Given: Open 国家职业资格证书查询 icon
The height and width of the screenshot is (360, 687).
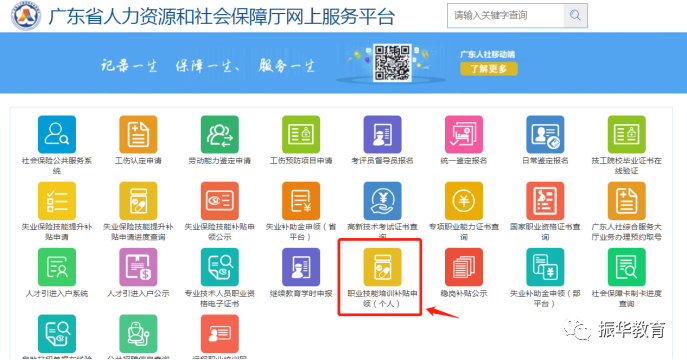Looking at the screenshot, I should (545, 201).
